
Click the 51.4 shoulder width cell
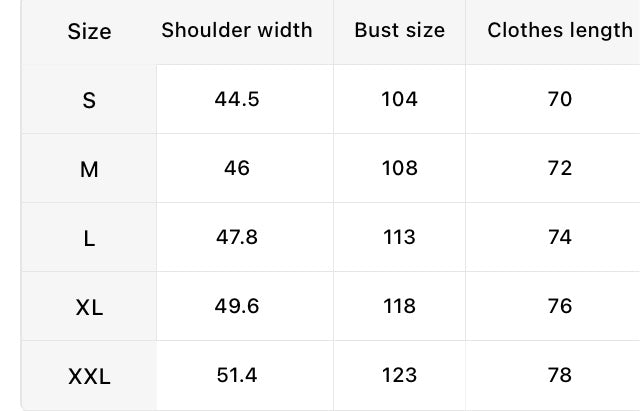(x=237, y=375)
